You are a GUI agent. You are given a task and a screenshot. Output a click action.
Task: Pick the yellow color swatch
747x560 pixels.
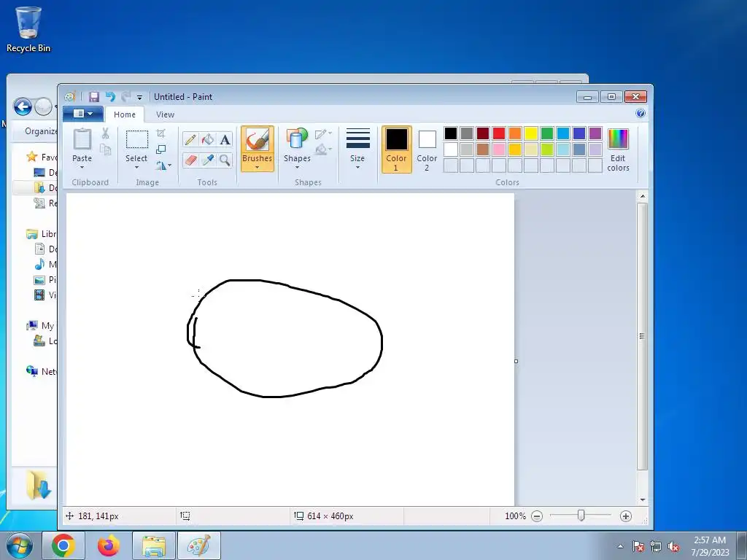pos(531,133)
